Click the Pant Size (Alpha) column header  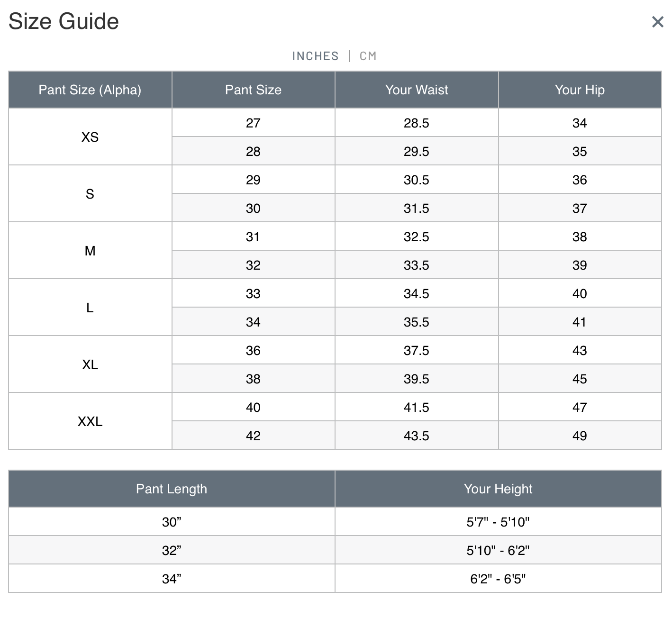click(x=90, y=90)
